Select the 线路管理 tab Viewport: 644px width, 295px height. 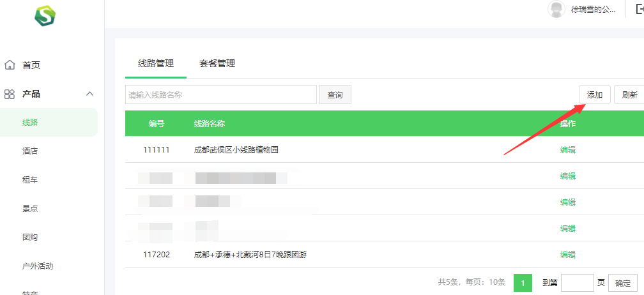[156, 63]
